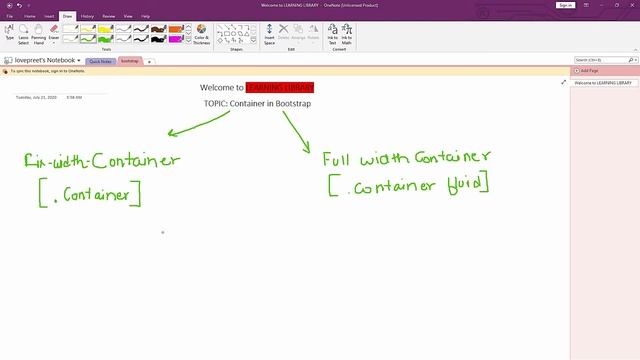Open the bootstrap section tab
This screenshot has width=640, height=360.
pos(130,61)
